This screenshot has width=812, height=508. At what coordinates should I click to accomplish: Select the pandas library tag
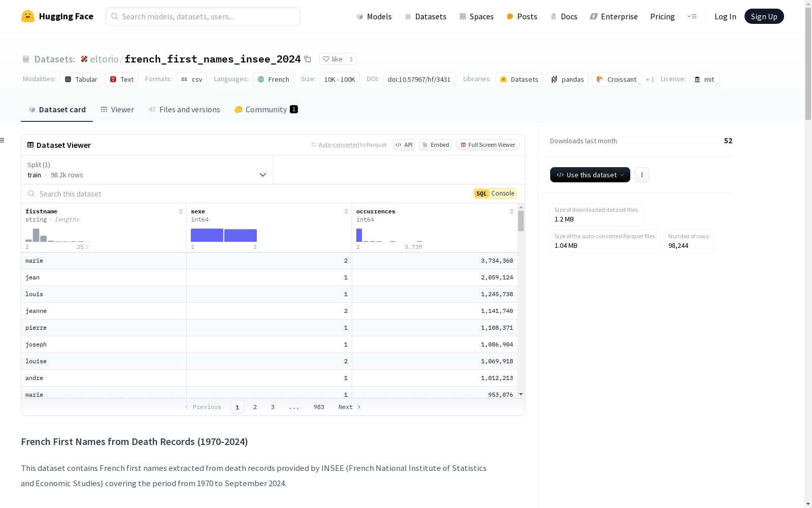(567, 79)
